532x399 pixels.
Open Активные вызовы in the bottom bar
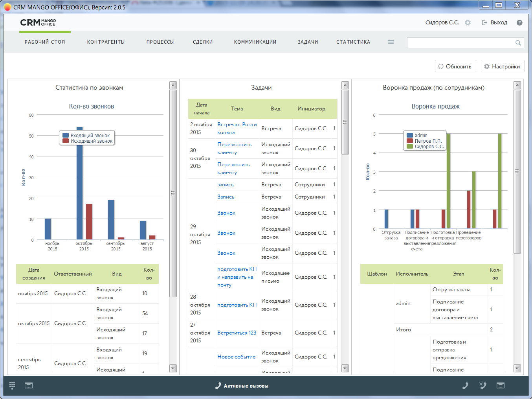pos(242,386)
